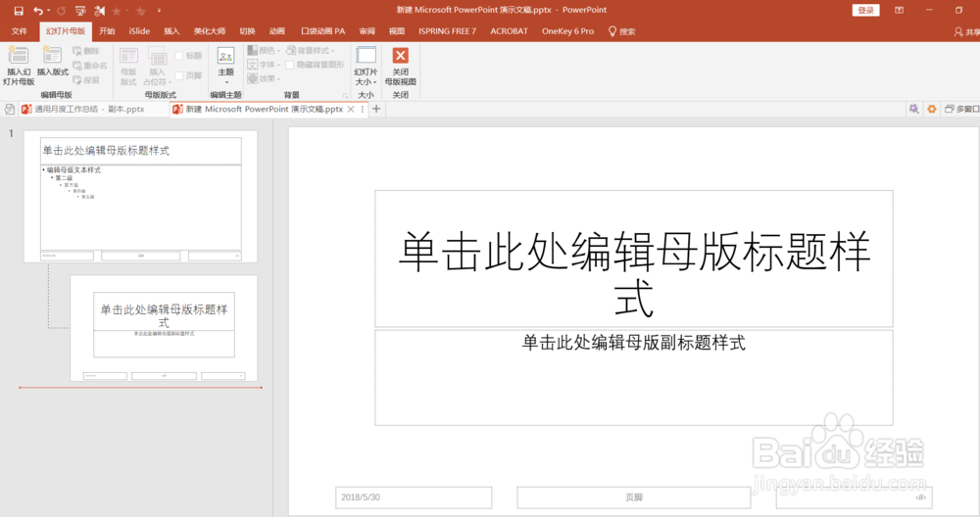Open the 背景样式 dropdown
Screen dimensions: 980x517
(310, 50)
